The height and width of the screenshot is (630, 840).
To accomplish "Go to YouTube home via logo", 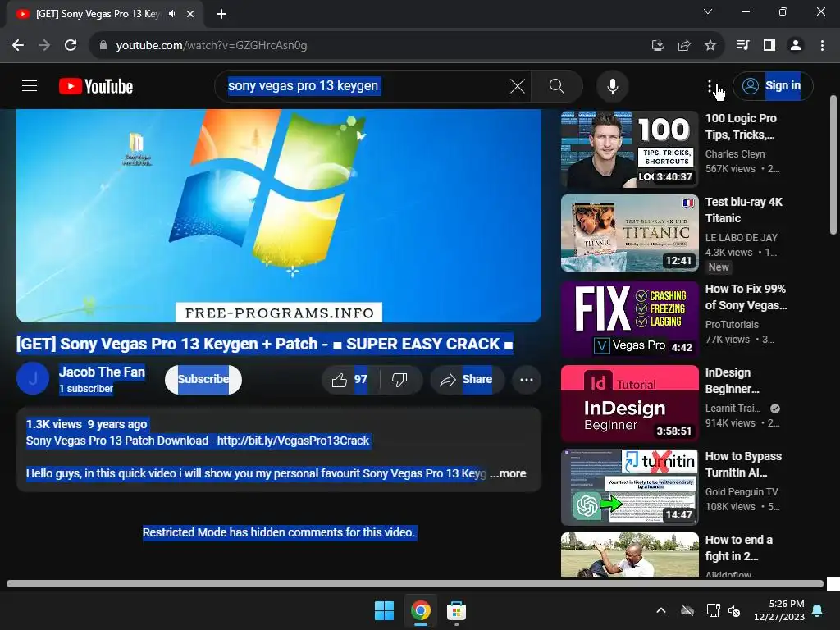I will [x=96, y=86].
